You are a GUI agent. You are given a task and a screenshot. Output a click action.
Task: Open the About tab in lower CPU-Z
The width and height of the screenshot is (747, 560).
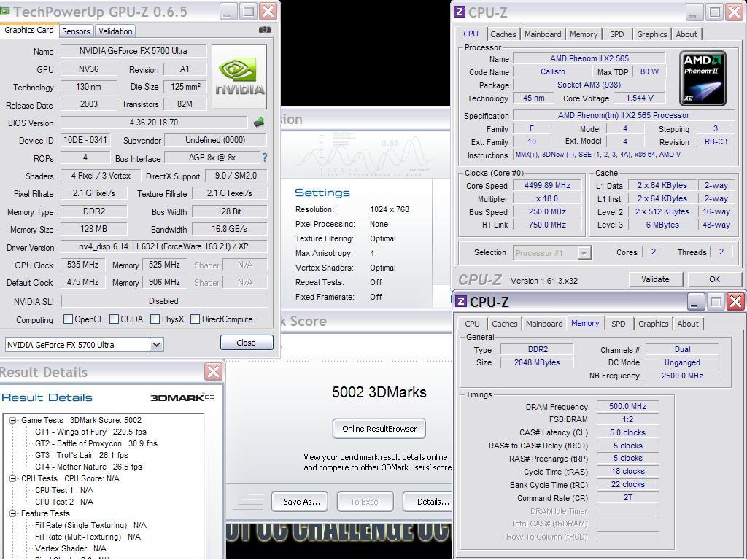point(688,324)
